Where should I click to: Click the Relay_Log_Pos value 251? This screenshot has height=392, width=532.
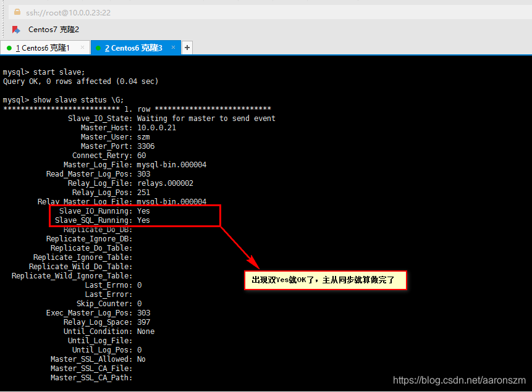pyautogui.click(x=143, y=192)
